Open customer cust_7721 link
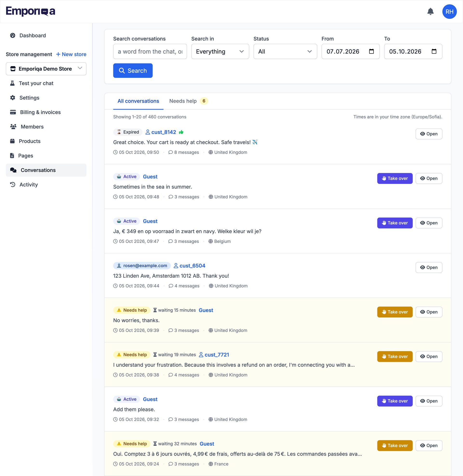Viewport: 463px width, 476px height. [214, 355]
